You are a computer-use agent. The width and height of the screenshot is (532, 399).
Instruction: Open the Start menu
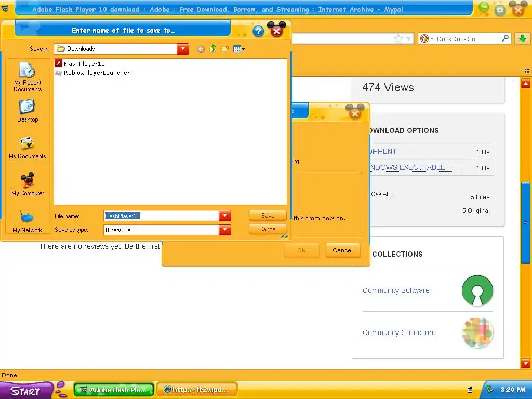(25, 391)
